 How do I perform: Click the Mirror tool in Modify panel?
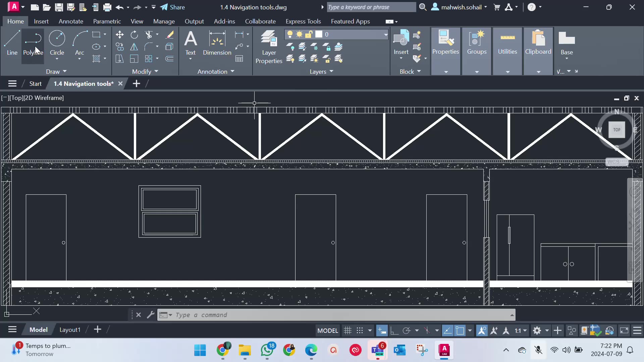[x=134, y=47]
